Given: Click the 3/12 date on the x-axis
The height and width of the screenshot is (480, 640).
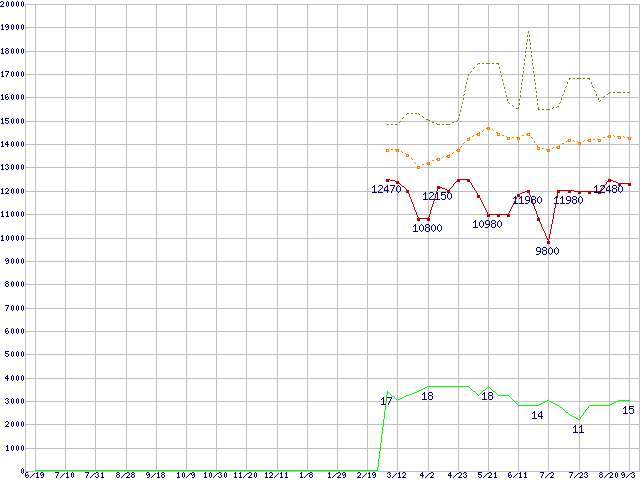Looking at the screenshot, I should (397, 476).
